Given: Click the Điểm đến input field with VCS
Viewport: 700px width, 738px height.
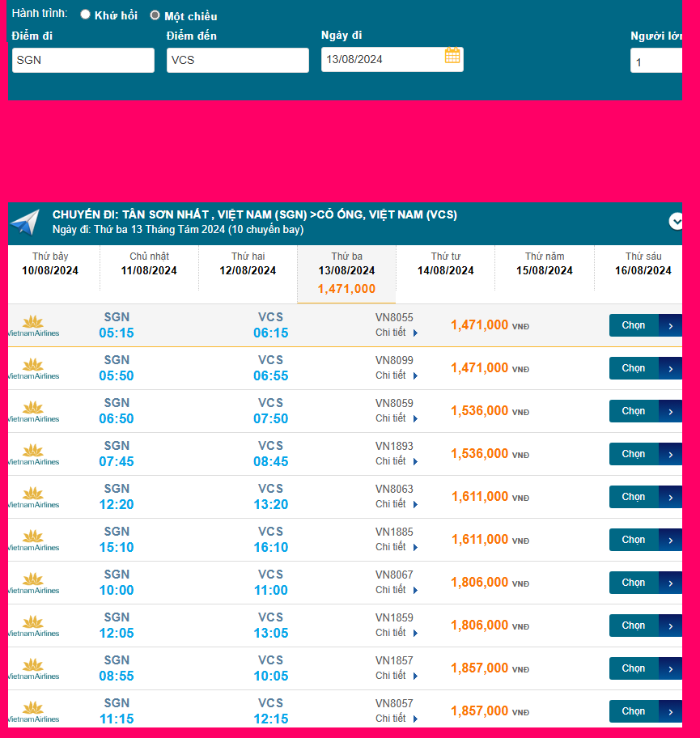Looking at the screenshot, I should click(x=237, y=60).
